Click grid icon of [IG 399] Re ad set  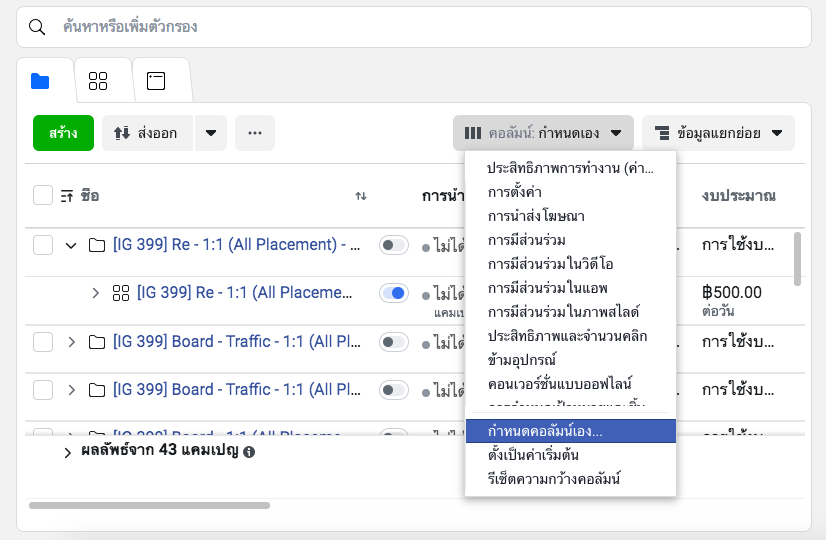point(121,293)
